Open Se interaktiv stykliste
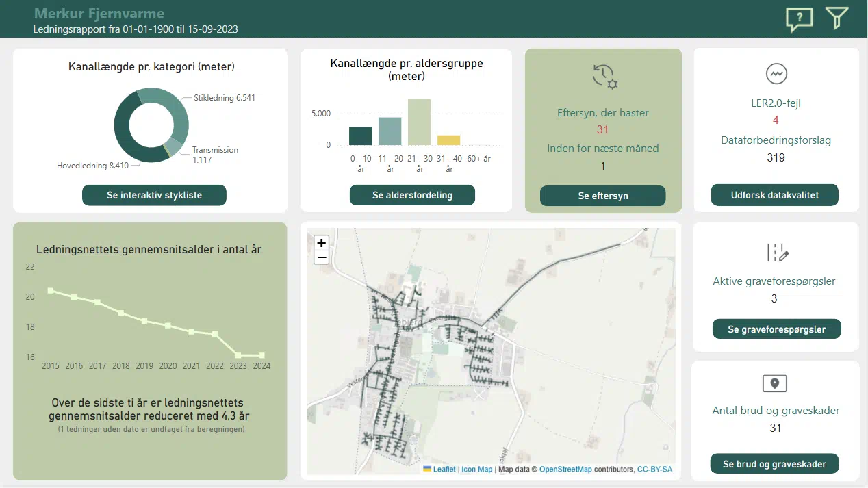Image resolution: width=868 pixels, height=488 pixels. (154, 195)
